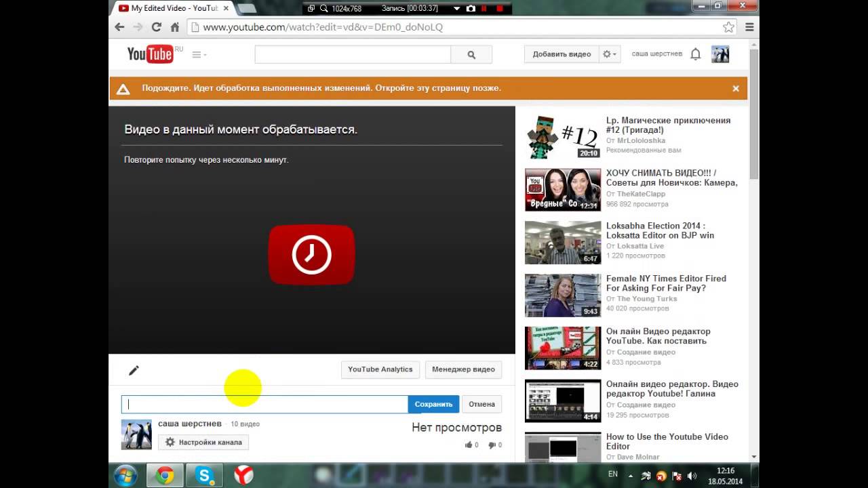Image resolution: width=868 pixels, height=488 pixels.
Task: Click the pencil edit icon under the video
Action: tap(134, 370)
